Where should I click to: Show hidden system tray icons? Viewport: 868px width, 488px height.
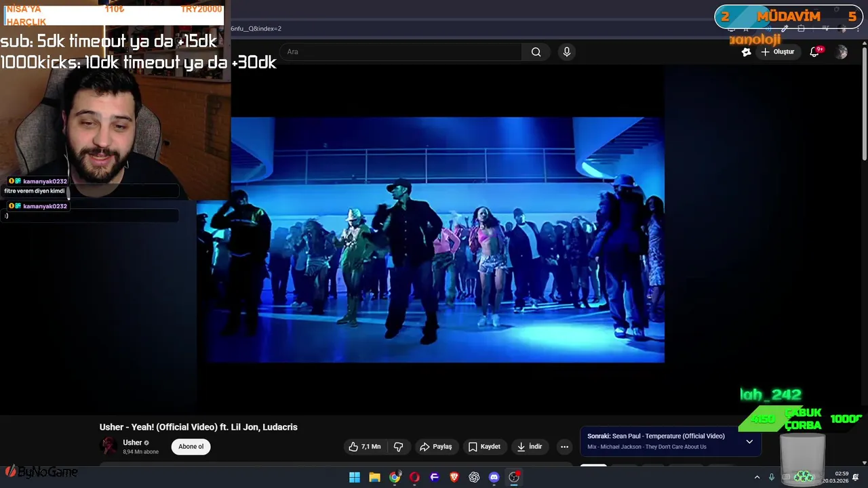(x=757, y=477)
